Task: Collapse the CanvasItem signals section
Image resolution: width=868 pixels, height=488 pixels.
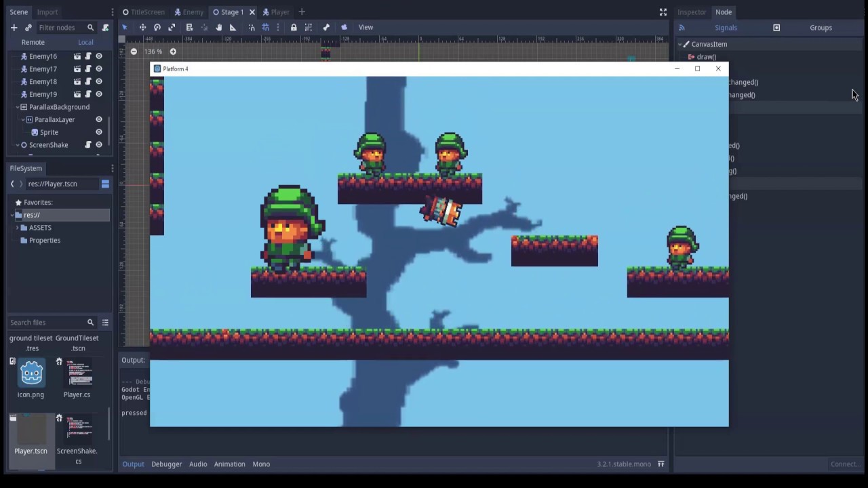Action: pos(680,44)
